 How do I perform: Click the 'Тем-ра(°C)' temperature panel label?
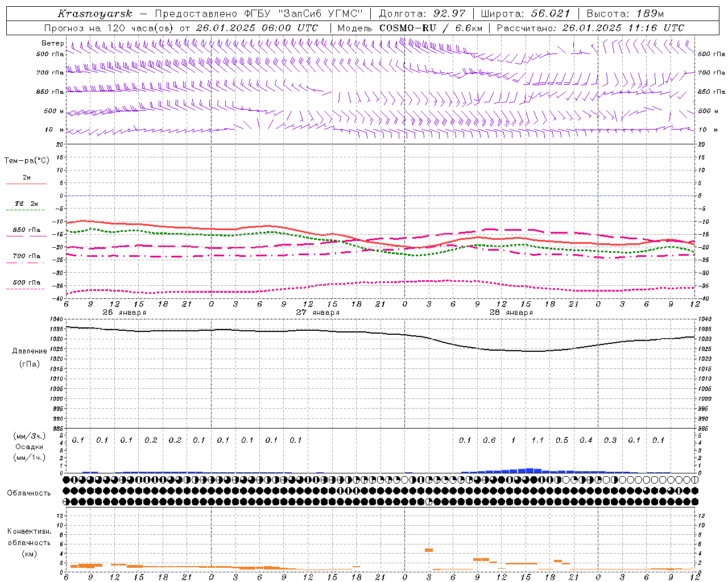27,160
